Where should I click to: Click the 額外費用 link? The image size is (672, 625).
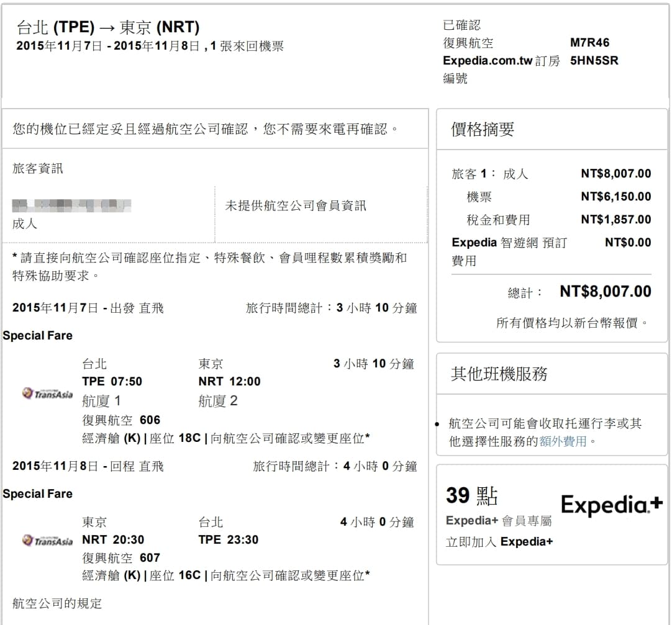pyautogui.click(x=563, y=441)
